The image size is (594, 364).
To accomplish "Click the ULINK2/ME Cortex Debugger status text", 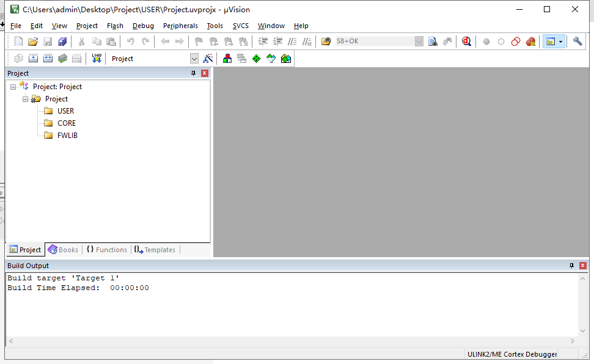I will [512, 354].
